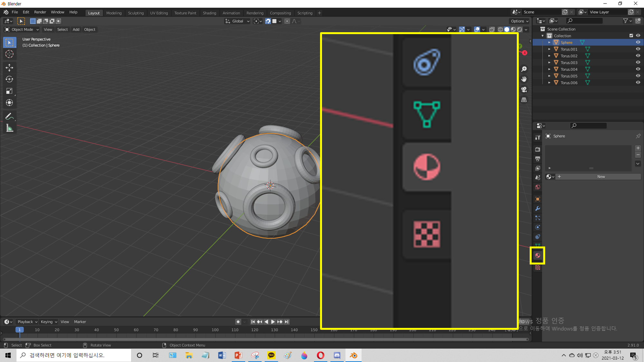644x362 pixels.
Task: Select the Cursor tool in the toolbar
Action: pos(9,54)
